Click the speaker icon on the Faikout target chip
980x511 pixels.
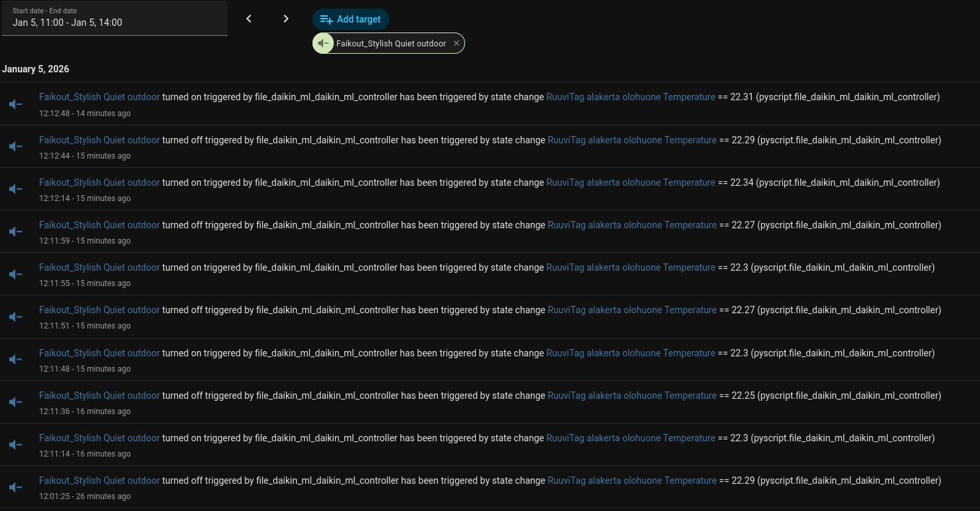pos(323,43)
